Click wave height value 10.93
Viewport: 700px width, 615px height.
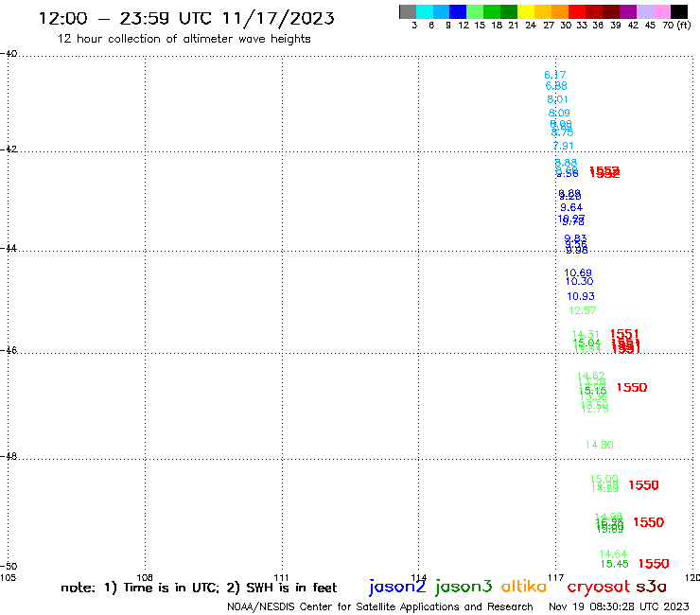[581, 296]
